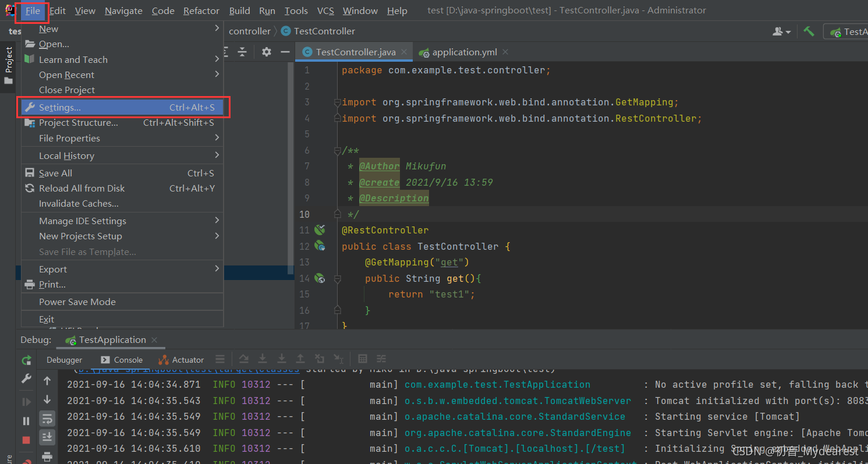Toggle Soft-Wrap in console
Viewport: 868px width, 464px height.
[47, 419]
